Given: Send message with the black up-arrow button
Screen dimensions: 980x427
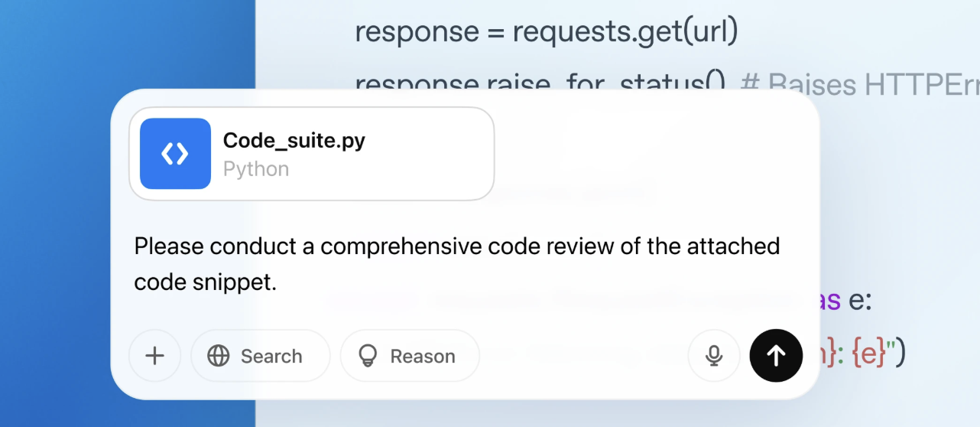Looking at the screenshot, I should click(x=777, y=356).
